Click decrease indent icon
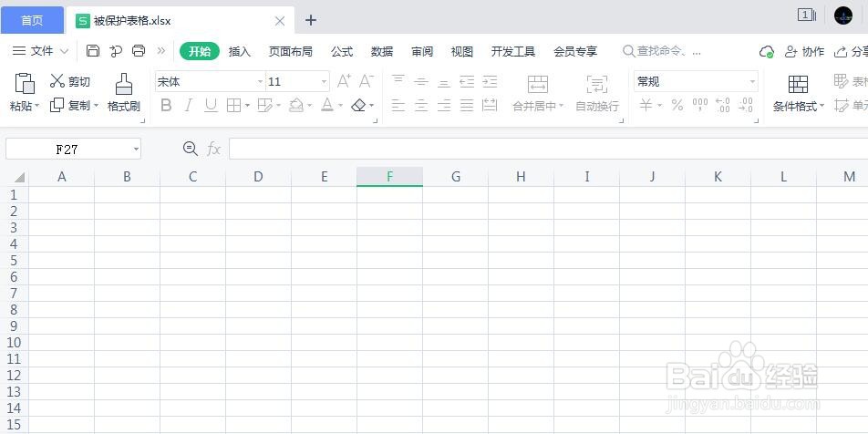 [467, 81]
